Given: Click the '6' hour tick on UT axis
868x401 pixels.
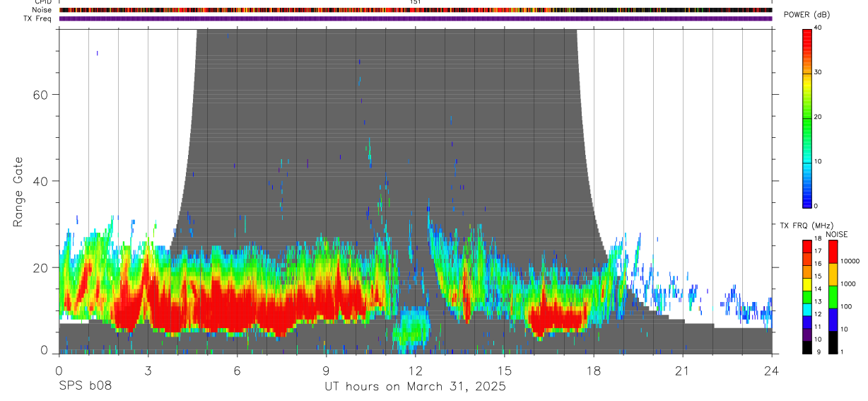Looking at the screenshot, I should [237, 370].
